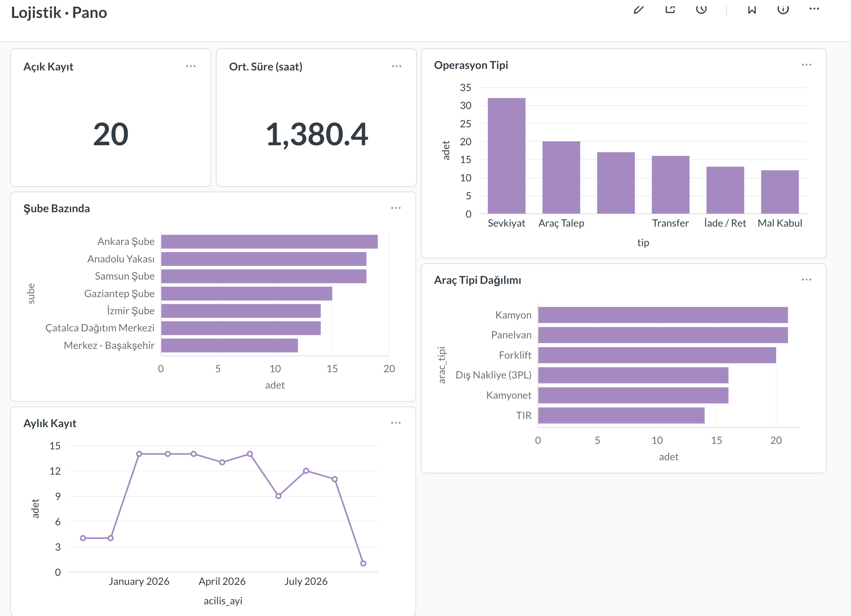Open the header's three-dot more menu
Viewport: 851px width, 616px height.
click(x=814, y=9)
